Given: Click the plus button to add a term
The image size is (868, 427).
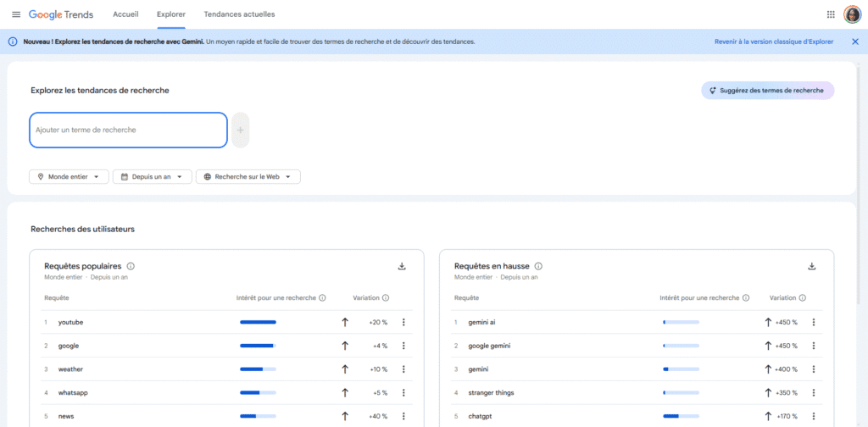Looking at the screenshot, I should pyautogui.click(x=240, y=130).
